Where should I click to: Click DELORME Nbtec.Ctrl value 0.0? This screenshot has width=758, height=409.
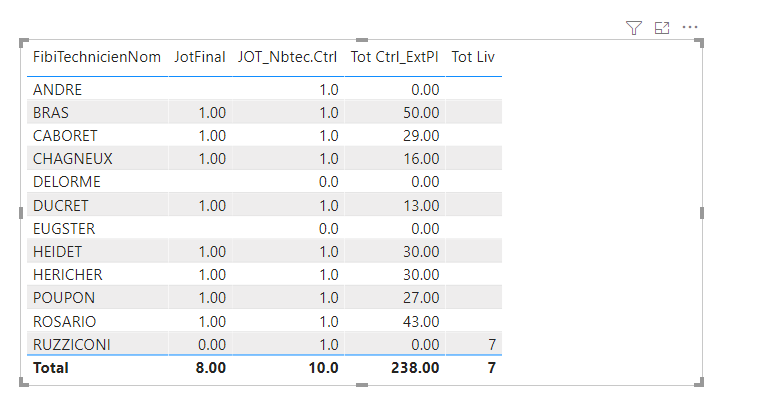coord(329,182)
